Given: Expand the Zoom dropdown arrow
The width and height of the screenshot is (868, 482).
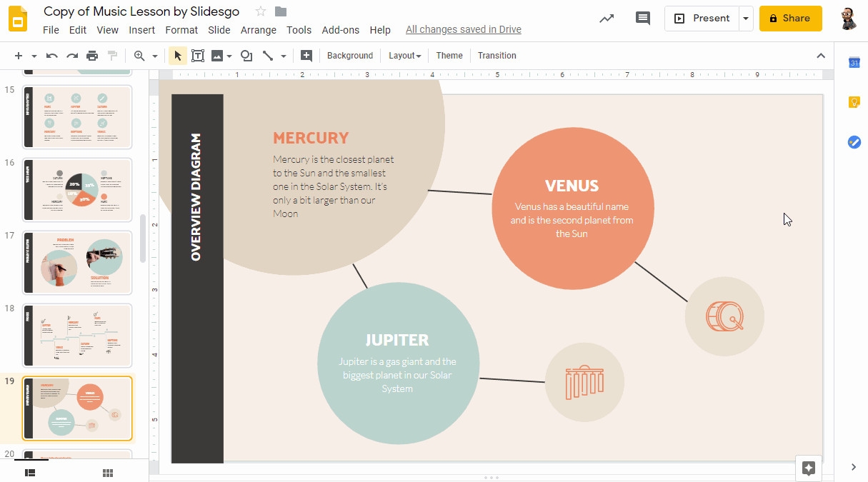Looking at the screenshot, I should click(x=154, y=56).
